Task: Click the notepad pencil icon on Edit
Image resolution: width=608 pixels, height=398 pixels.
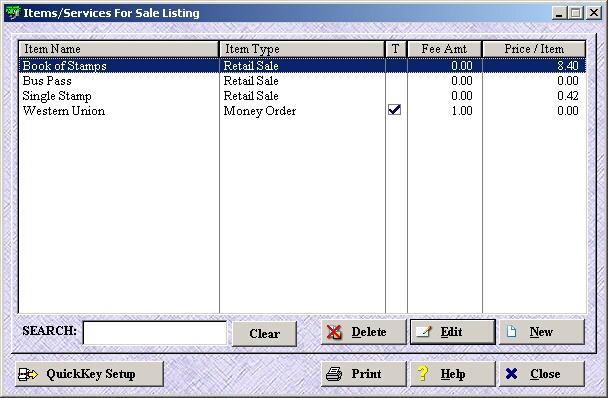Action: coord(423,332)
